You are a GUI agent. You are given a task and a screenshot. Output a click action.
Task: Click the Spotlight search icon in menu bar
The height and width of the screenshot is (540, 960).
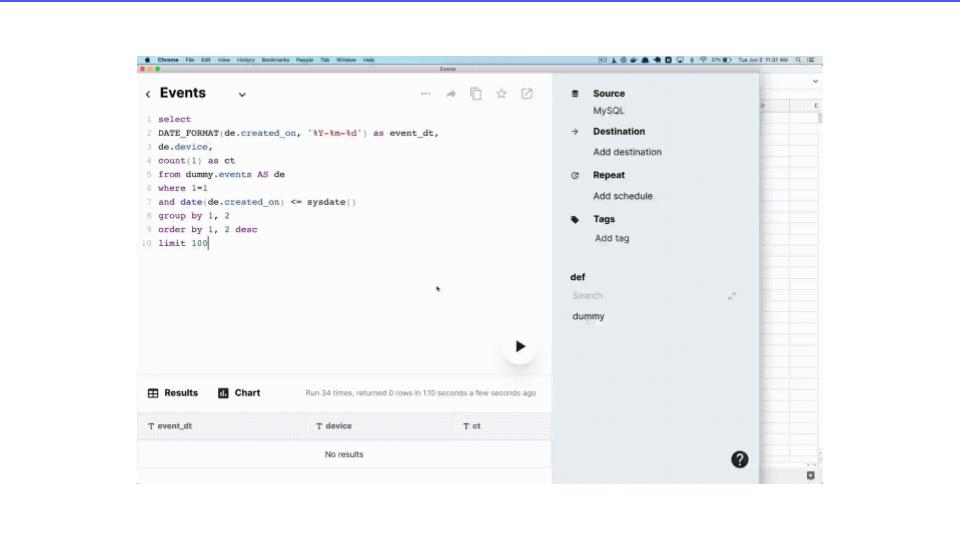(x=798, y=60)
